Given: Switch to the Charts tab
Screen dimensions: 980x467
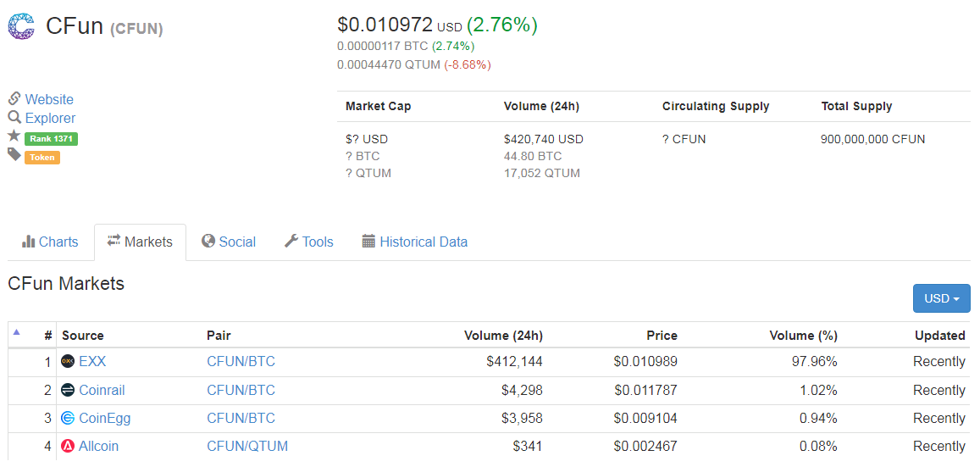Looking at the screenshot, I should click(x=50, y=242).
